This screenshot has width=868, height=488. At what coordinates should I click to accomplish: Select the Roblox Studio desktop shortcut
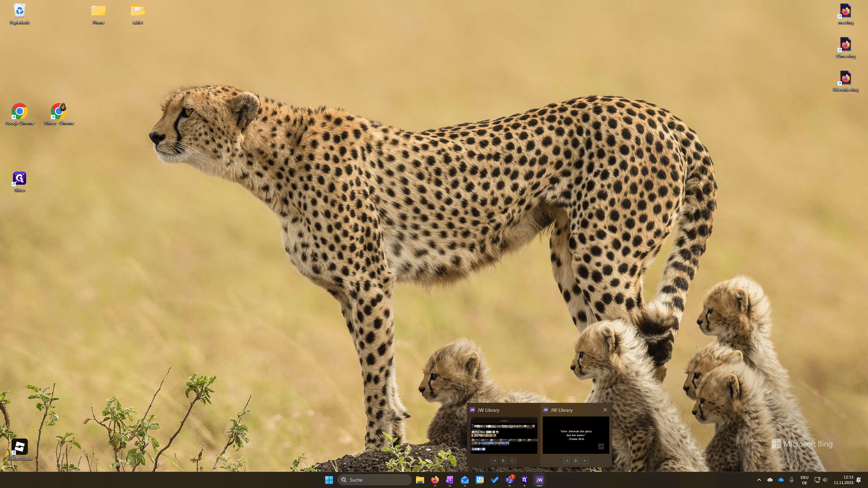pyautogui.click(x=19, y=450)
